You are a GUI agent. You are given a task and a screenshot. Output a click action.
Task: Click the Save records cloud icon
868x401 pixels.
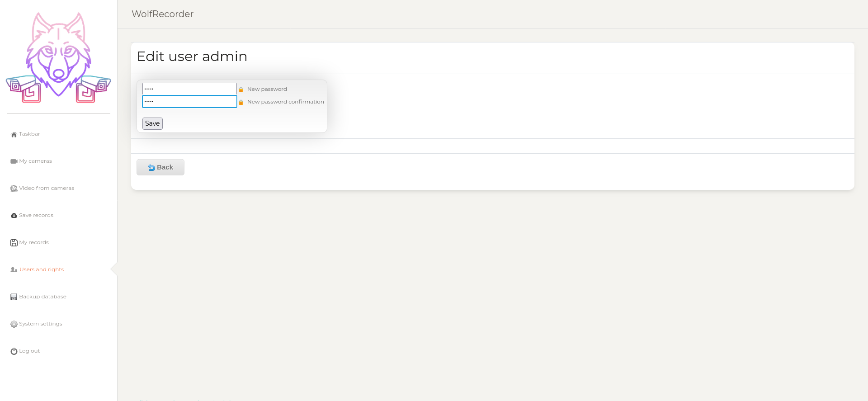14,216
